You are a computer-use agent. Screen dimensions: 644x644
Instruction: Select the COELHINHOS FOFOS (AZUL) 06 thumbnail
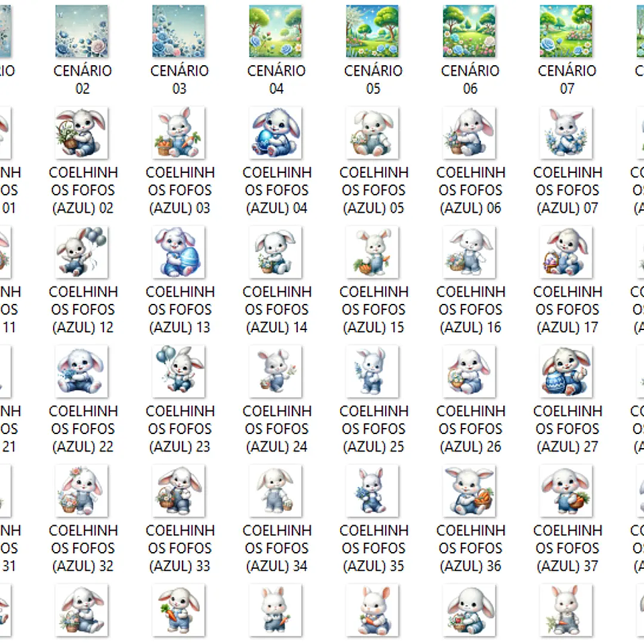(470, 133)
